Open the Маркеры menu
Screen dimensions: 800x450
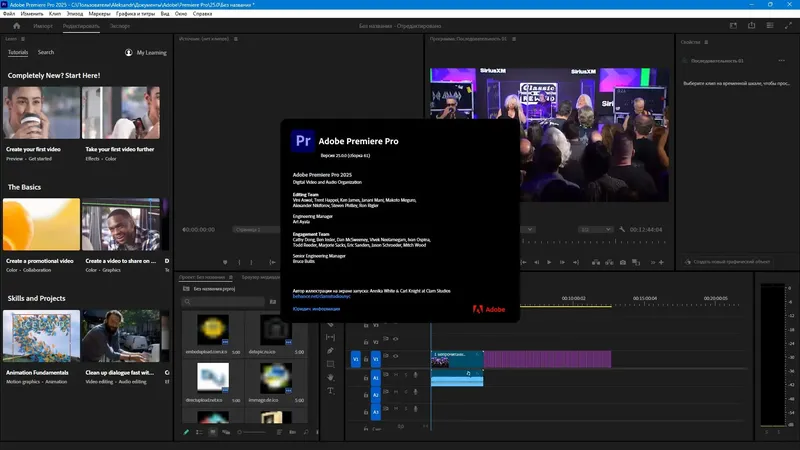(100, 16)
